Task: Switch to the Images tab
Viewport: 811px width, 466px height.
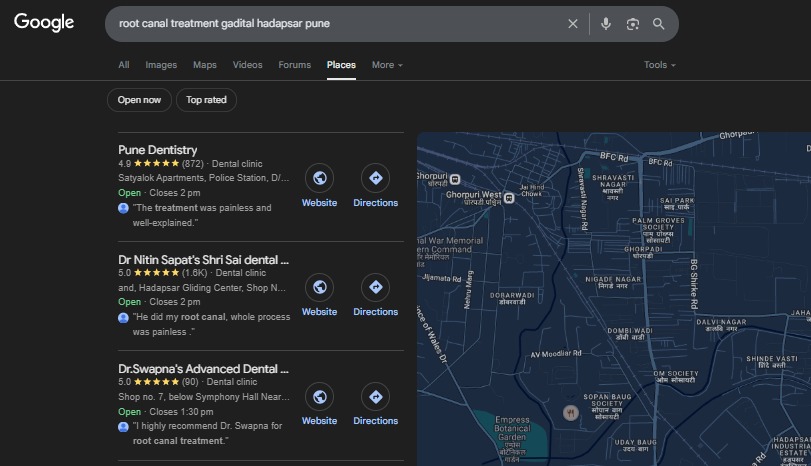Action: (x=161, y=65)
